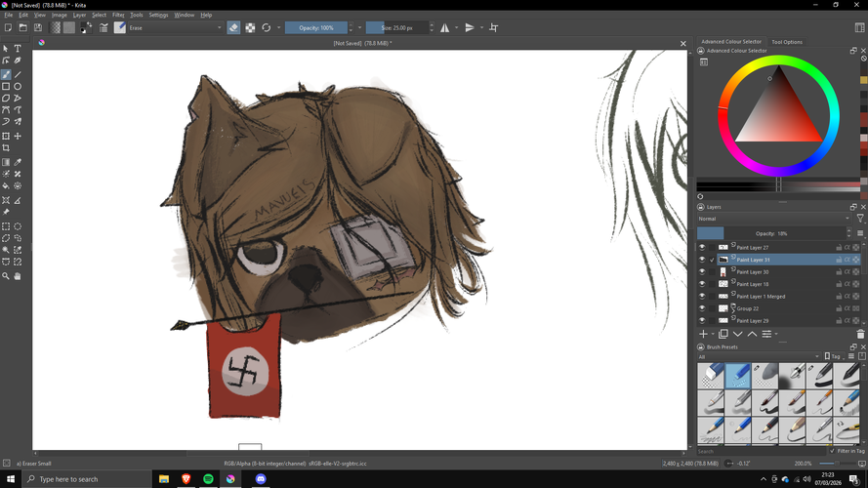This screenshot has height=488, width=868.
Task: Duplicate the selected layer
Action: (723, 334)
